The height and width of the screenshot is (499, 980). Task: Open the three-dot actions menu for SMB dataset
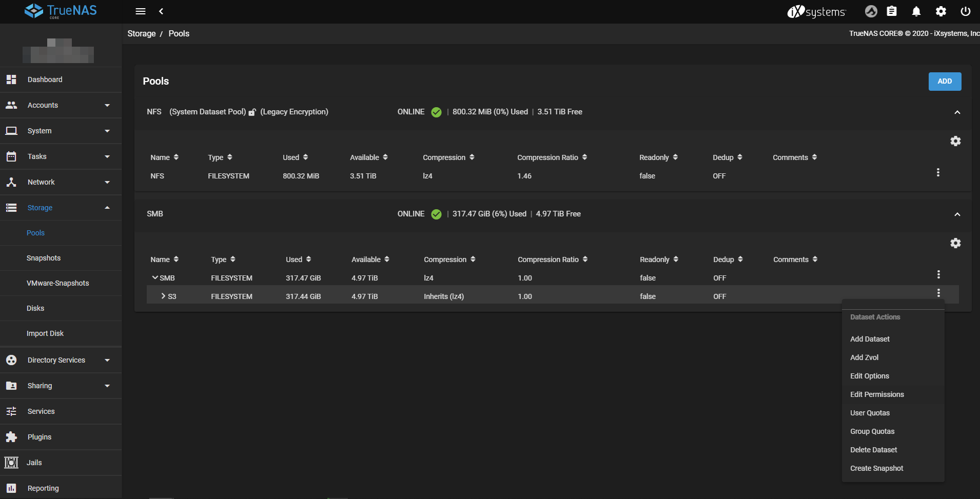(938, 274)
